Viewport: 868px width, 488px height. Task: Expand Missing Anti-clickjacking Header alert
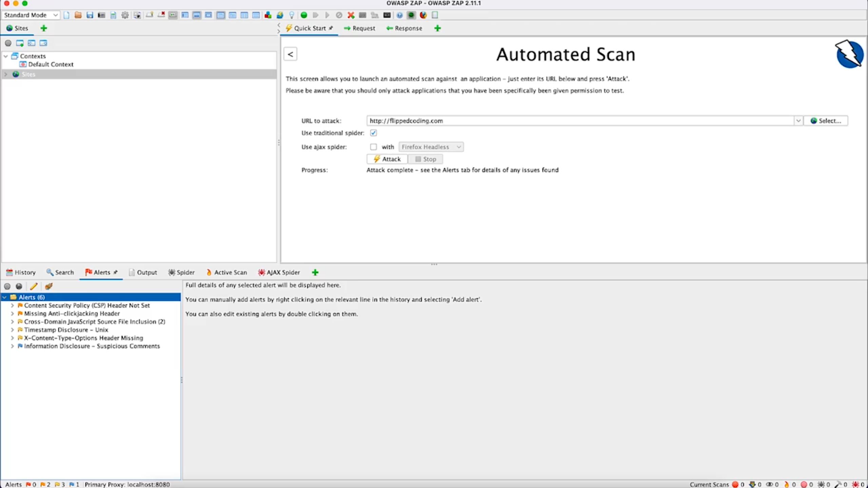tap(12, 313)
